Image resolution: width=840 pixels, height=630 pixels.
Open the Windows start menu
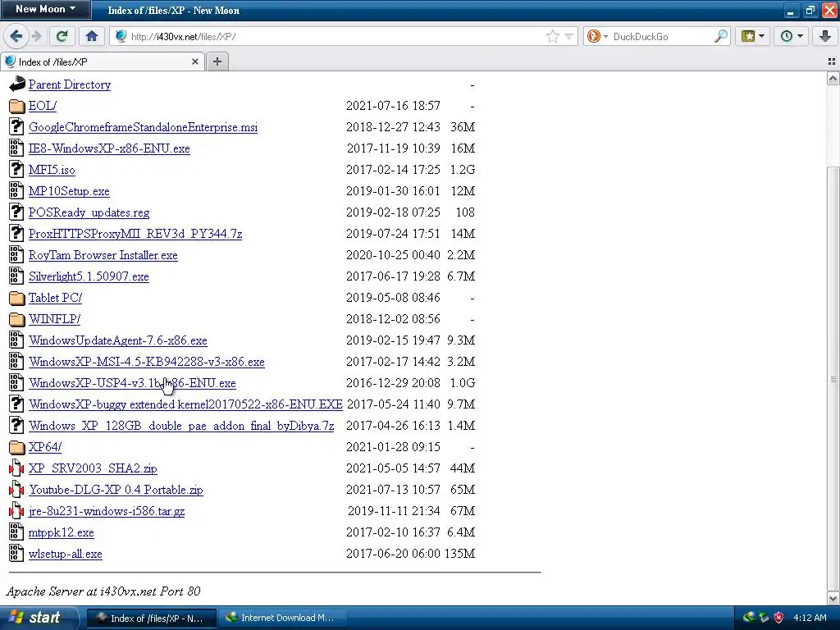[x=38, y=618]
